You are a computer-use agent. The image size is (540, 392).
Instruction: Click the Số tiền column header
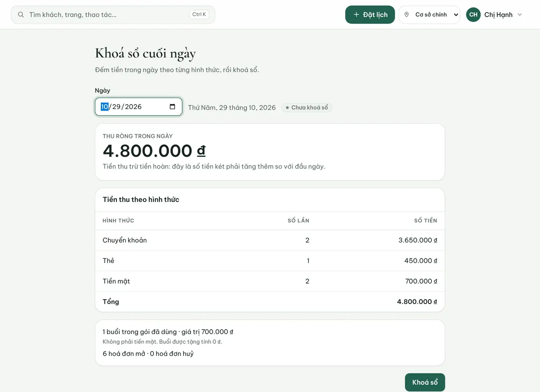425,221
